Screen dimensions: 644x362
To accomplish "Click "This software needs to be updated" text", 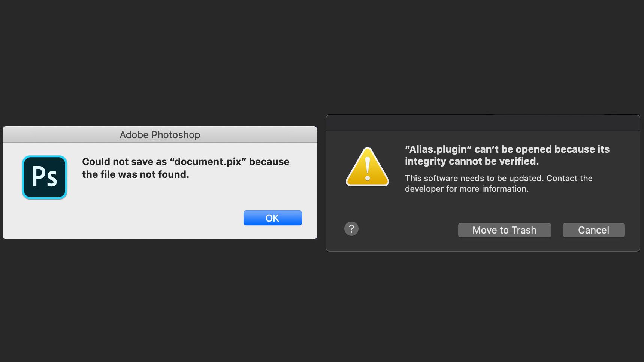I will [x=474, y=178].
